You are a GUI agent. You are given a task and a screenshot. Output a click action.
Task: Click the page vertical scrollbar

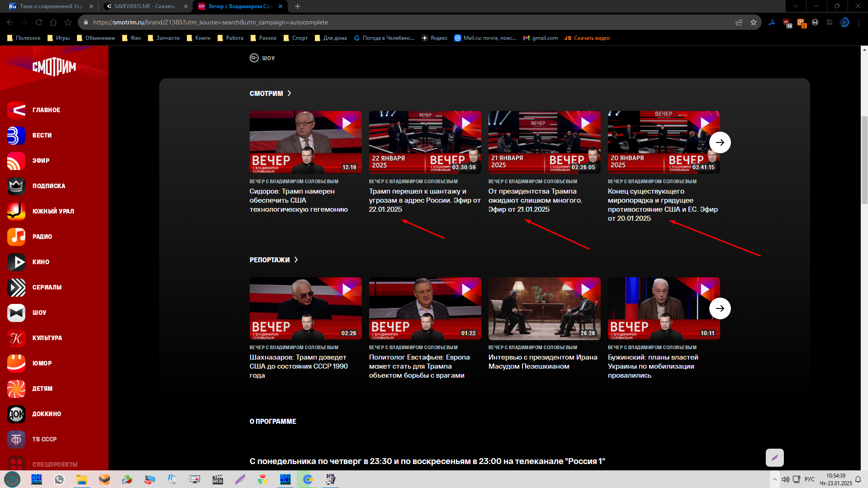pyautogui.click(x=864, y=160)
